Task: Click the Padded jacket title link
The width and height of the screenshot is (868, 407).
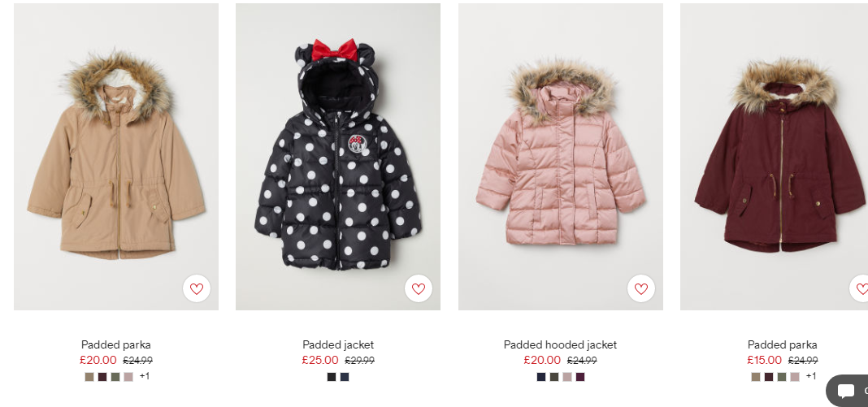Action: (x=338, y=344)
